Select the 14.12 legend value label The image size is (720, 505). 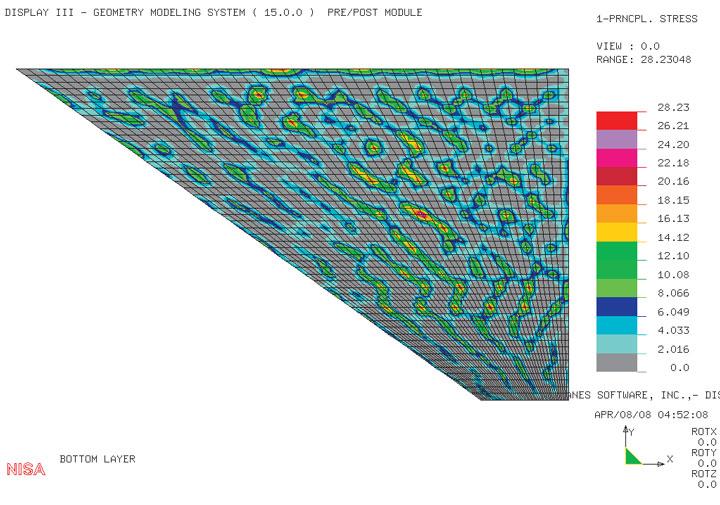point(673,238)
